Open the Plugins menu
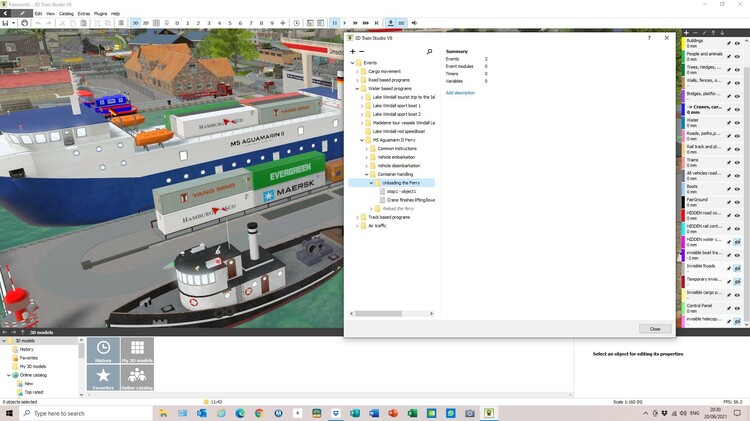This screenshot has width=750, height=421. pos(100,14)
